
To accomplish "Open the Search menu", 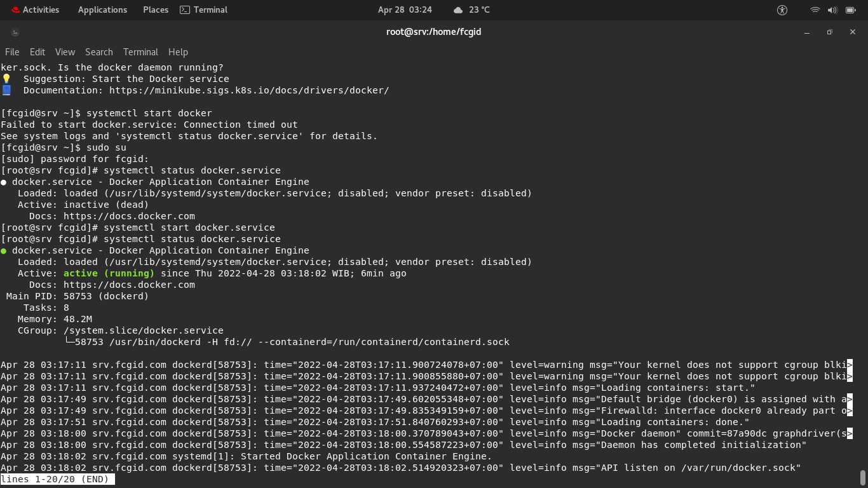I will (x=99, y=52).
